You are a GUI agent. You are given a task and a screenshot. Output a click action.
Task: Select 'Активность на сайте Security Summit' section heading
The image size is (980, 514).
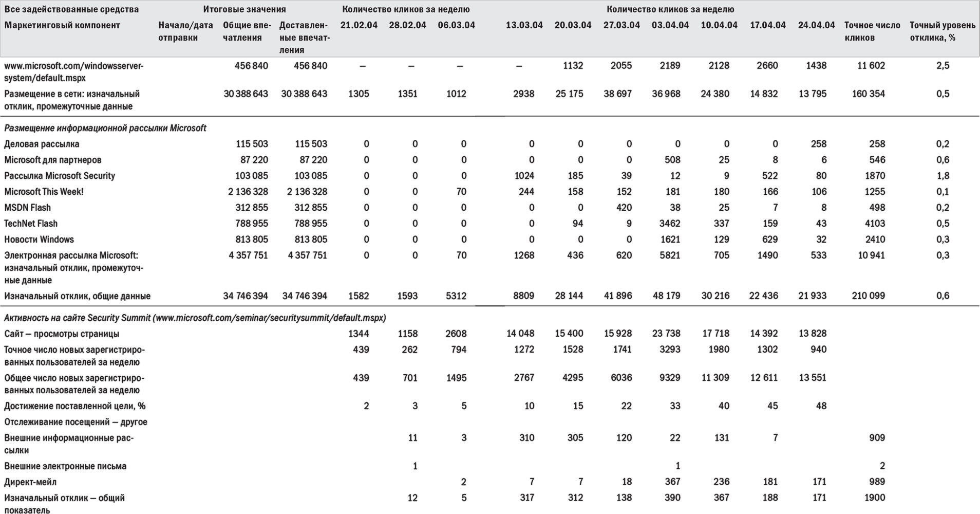coord(195,318)
